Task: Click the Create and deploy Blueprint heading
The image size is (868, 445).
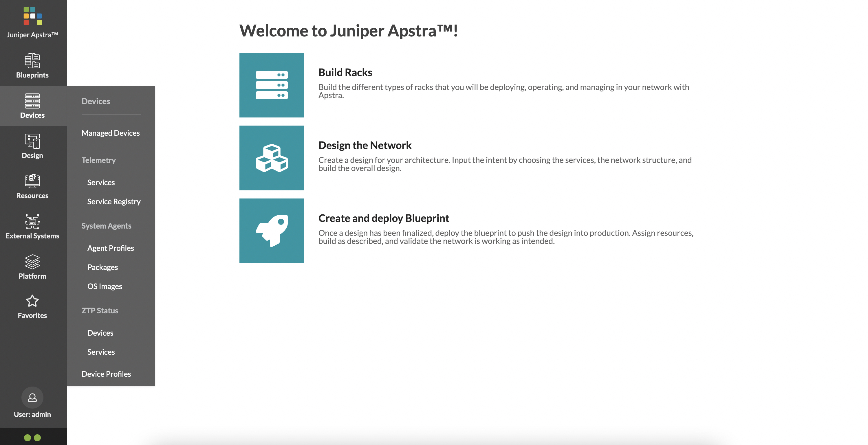Action: [x=383, y=218]
